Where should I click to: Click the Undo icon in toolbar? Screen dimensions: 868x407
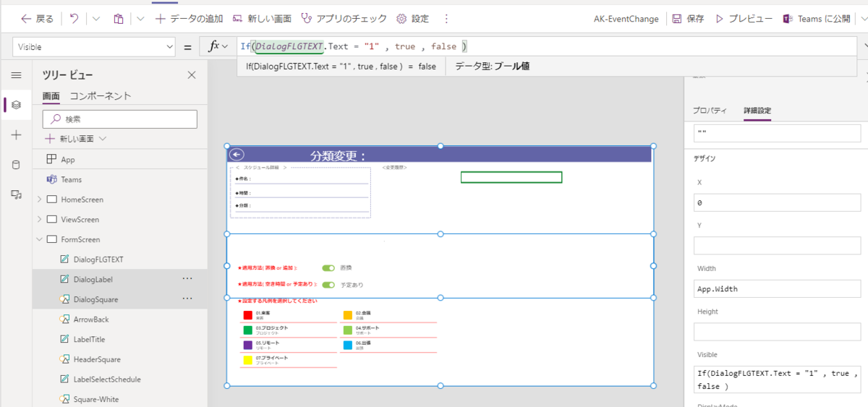74,19
